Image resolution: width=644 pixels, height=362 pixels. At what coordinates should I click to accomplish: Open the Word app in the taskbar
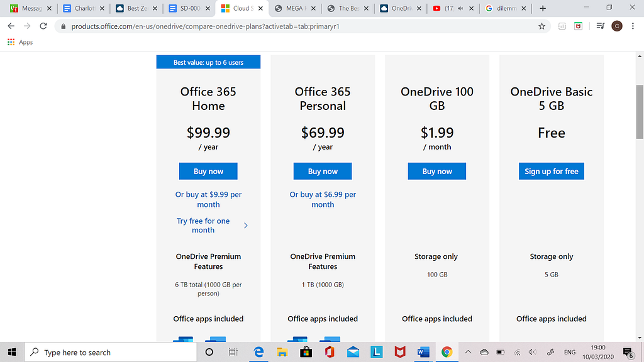(423, 352)
